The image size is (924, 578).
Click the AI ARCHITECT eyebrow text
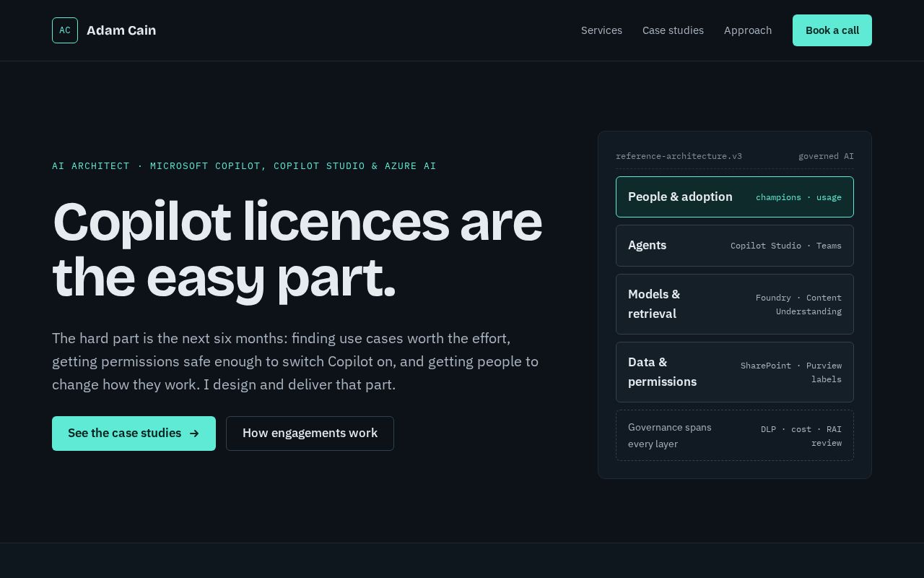pyautogui.click(x=244, y=166)
